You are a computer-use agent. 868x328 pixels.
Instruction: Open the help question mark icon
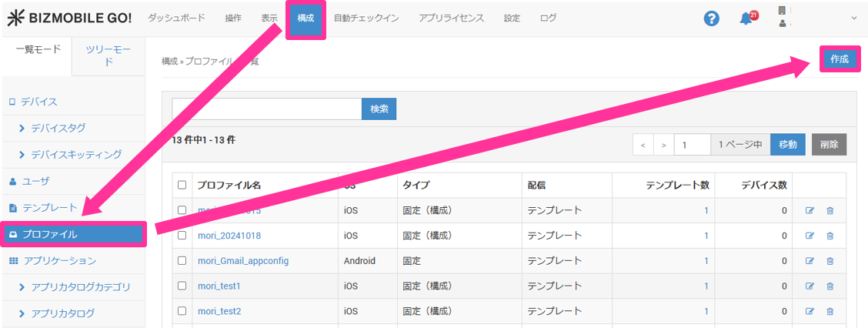[x=712, y=18]
